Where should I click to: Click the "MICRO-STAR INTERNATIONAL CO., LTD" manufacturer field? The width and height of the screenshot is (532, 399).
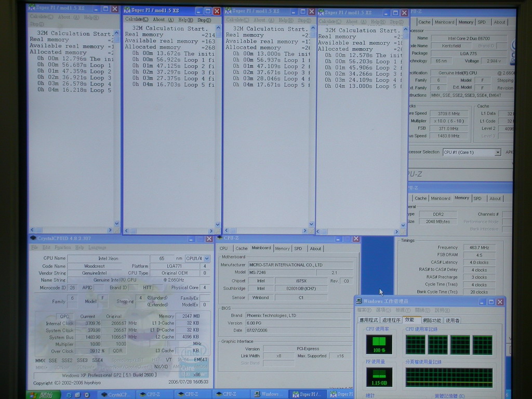pyautogui.click(x=301, y=264)
